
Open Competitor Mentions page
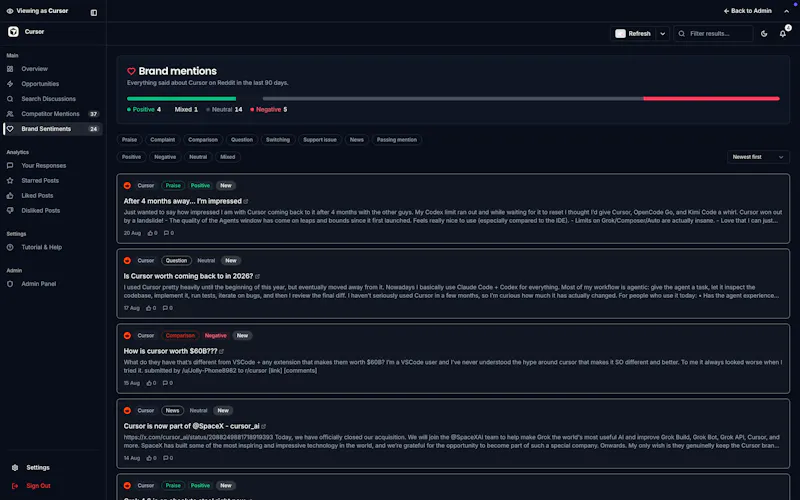tap(53, 114)
